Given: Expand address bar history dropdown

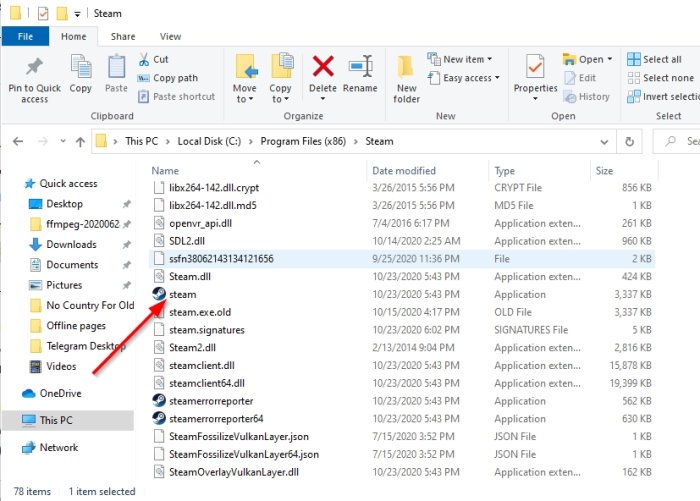Looking at the screenshot, I should pyautogui.click(x=604, y=142).
